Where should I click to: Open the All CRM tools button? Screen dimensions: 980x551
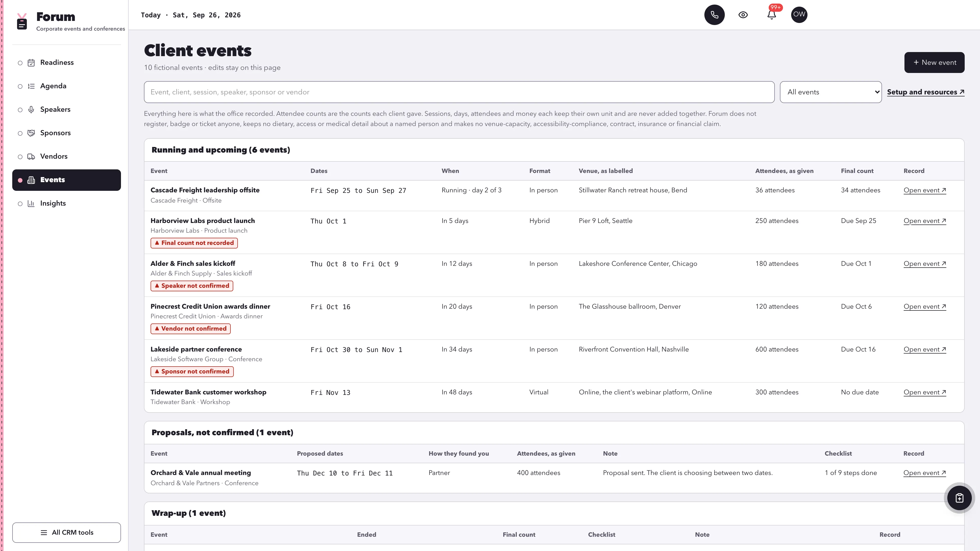tap(67, 532)
